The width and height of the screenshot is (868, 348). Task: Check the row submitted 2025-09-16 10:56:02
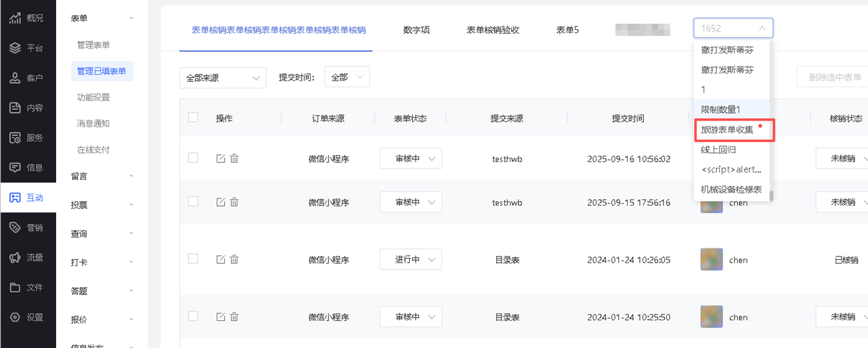(x=193, y=158)
